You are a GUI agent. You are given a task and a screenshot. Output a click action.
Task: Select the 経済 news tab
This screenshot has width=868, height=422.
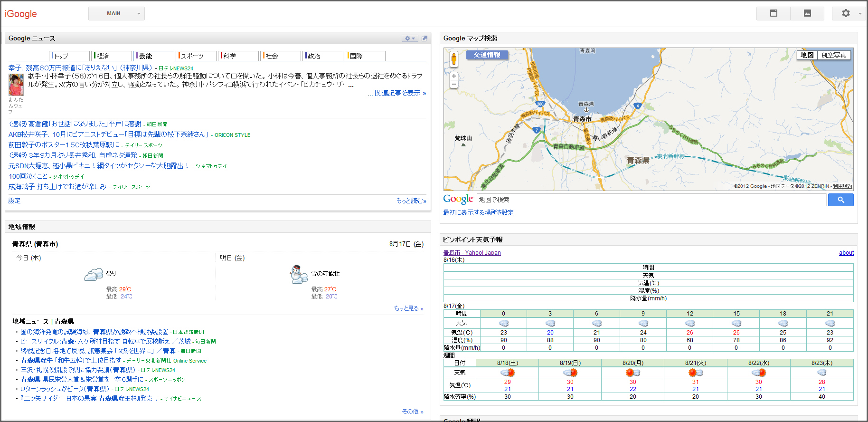(112, 56)
